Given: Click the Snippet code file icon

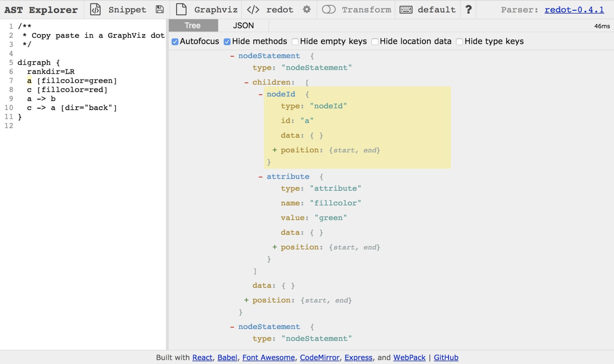Looking at the screenshot, I should tap(95, 10).
